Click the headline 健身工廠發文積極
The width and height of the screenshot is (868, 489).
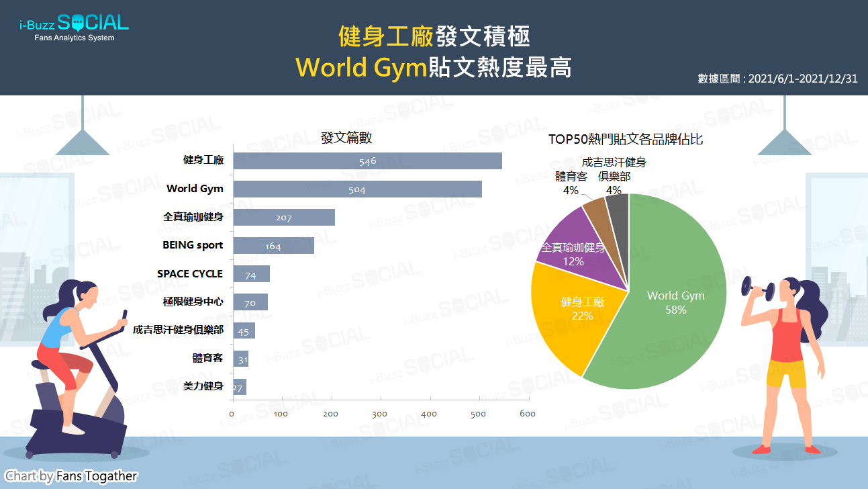coord(434,36)
